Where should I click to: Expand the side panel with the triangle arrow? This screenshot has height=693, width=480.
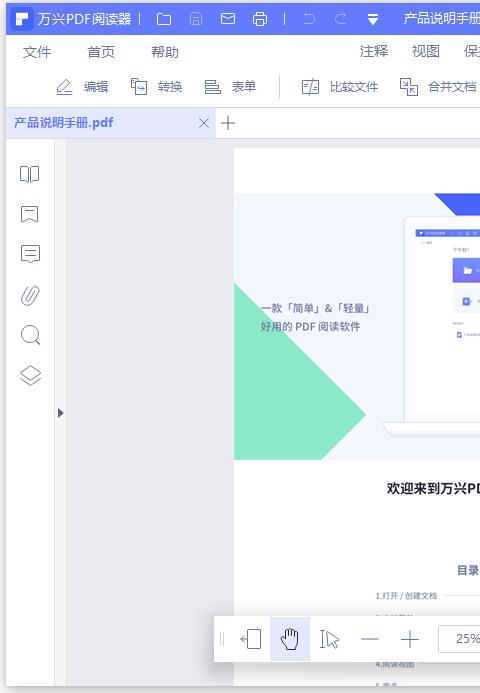[x=61, y=413]
